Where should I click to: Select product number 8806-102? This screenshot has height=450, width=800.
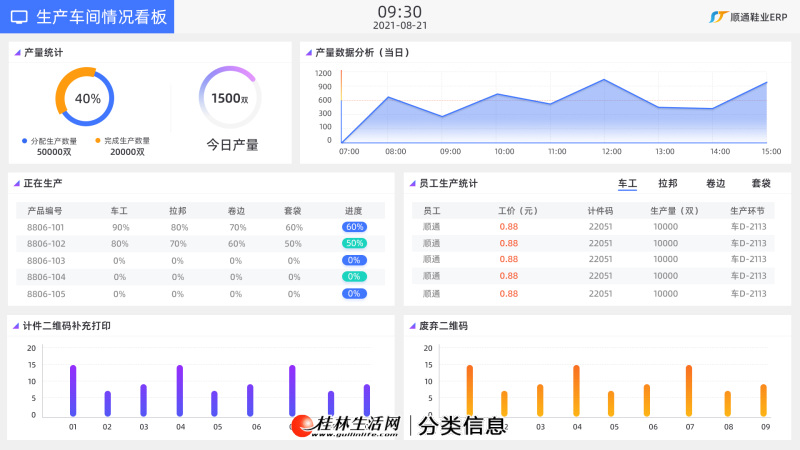tap(46, 244)
